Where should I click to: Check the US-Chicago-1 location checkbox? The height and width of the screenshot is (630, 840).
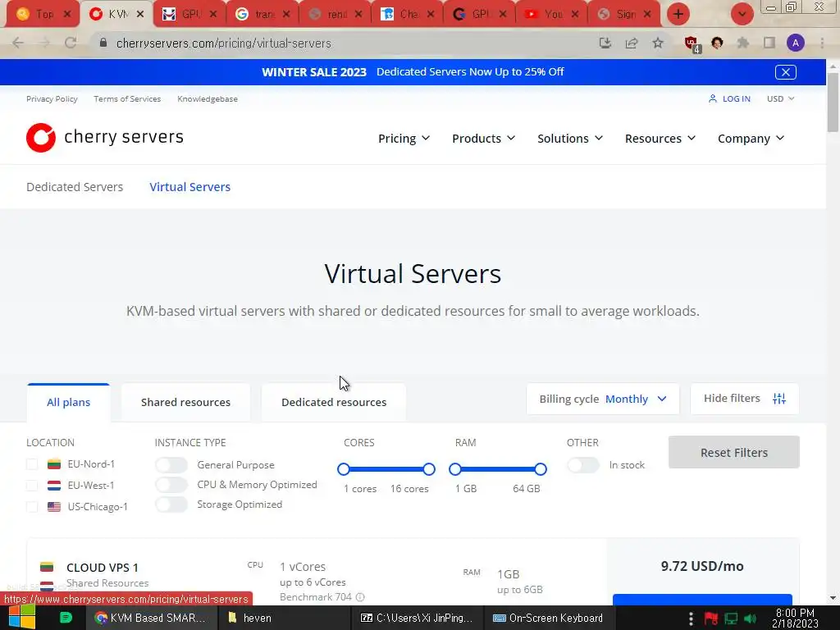32,507
